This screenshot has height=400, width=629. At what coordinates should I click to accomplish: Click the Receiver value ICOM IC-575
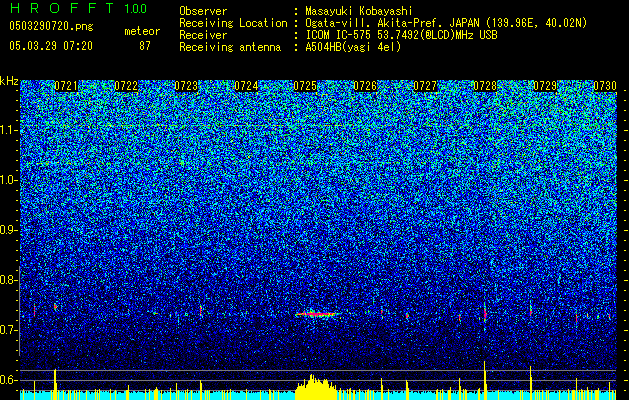[x=339, y=35]
